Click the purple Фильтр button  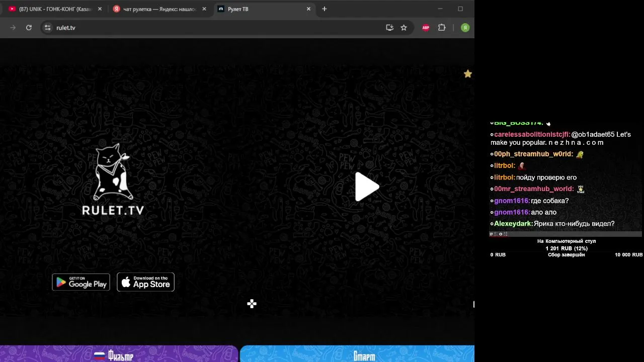click(119, 354)
